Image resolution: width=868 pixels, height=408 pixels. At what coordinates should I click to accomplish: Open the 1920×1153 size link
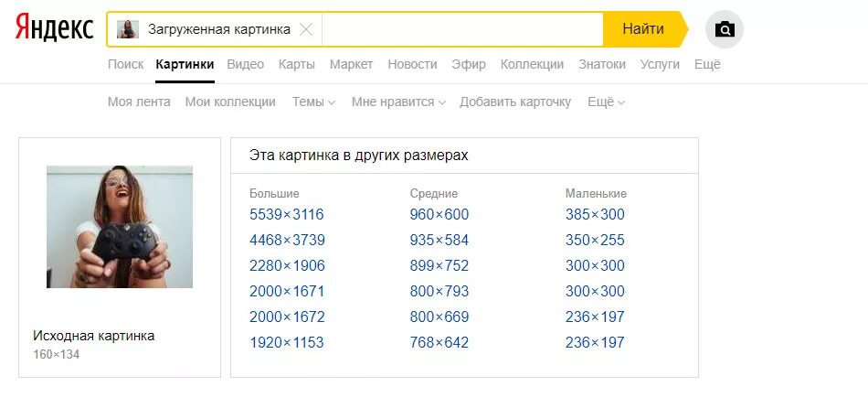287,342
